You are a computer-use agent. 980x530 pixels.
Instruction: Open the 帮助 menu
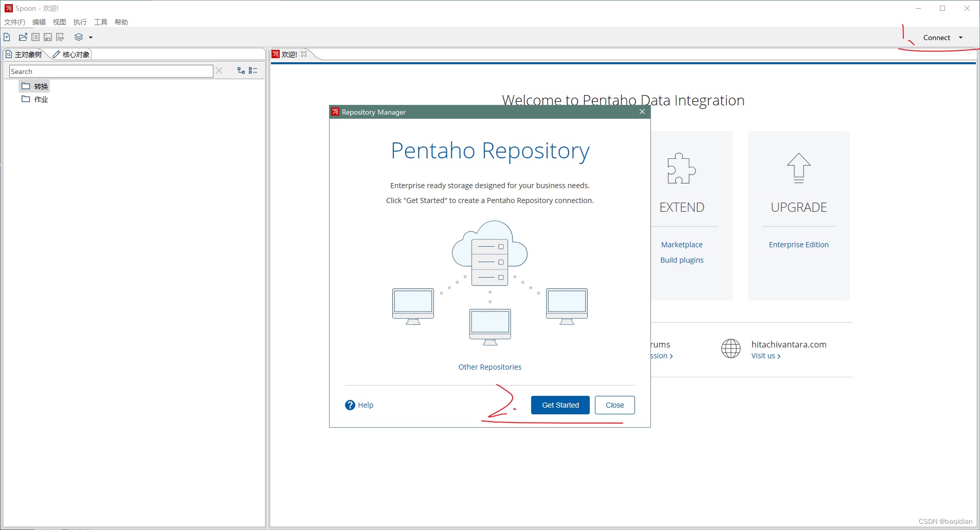click(x=121, y=22)
